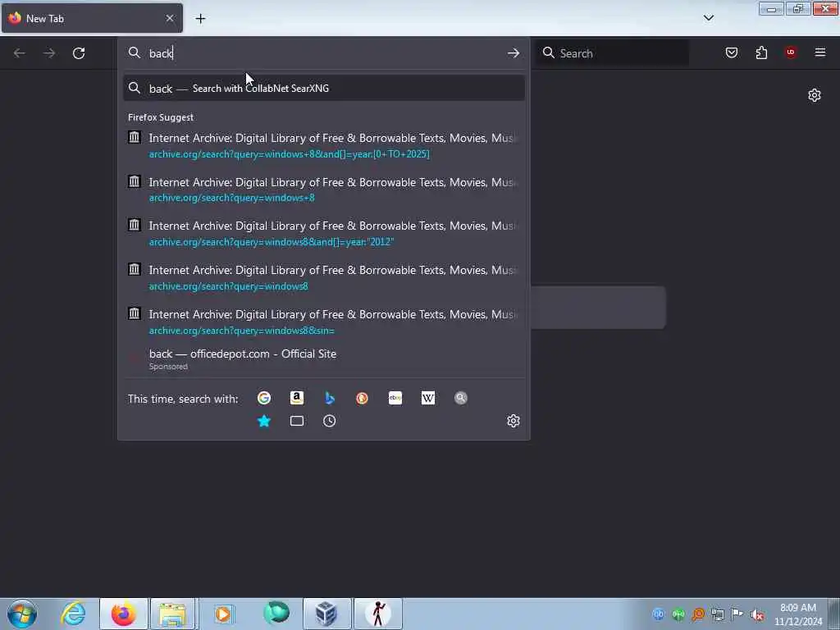Click the network tray icon
Viewport: 840px width, 630px height.
717,614
